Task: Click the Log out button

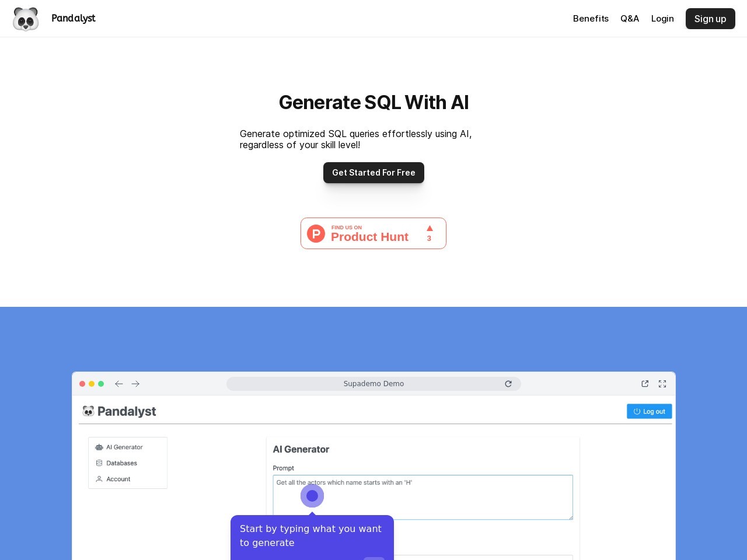Action: [x=650, y=411]
